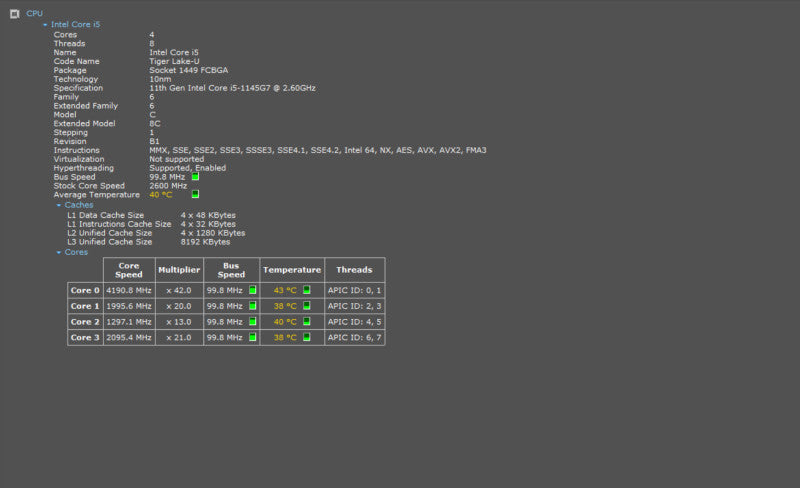Click Core 2 bus speed green indicator
The image size is (800, 488).
(253, 322)
